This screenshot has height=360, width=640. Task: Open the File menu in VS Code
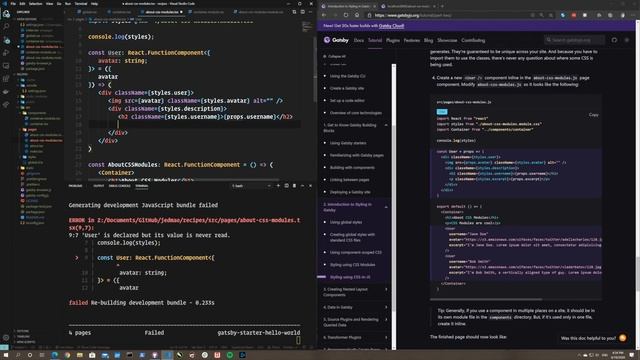[13, 3]
